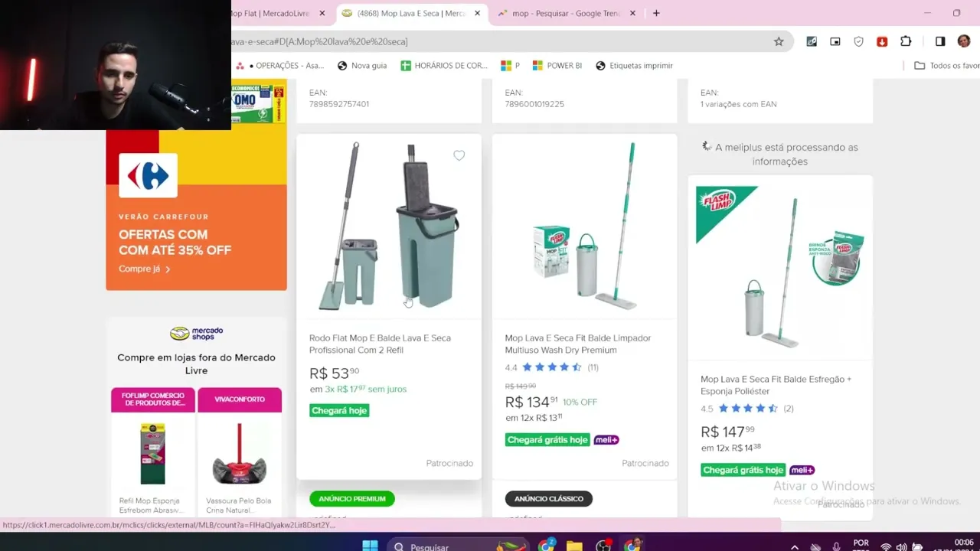Switch to the mop Google Trends tab
Screen dimensions: 980x551
[x=565, y=13]
